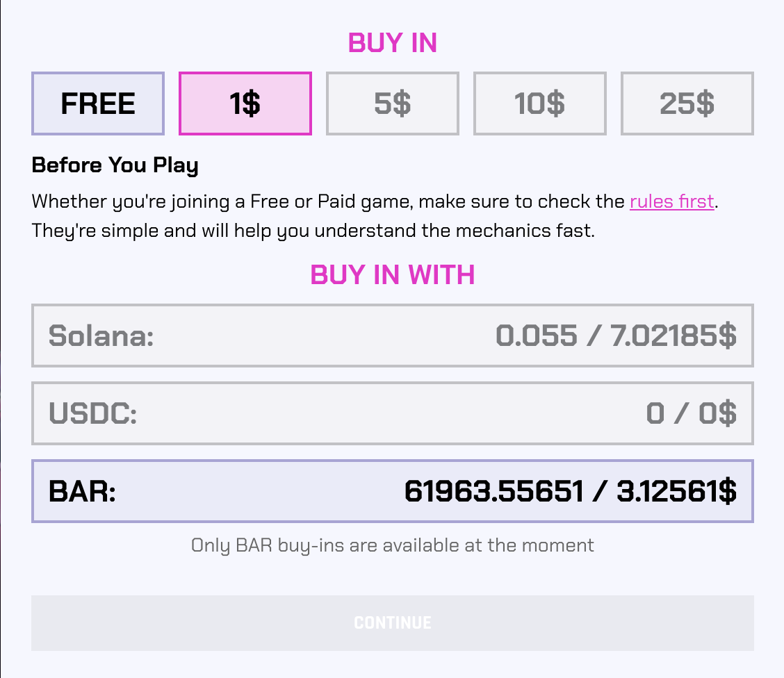The width and height of the screenshot is (784, 678).
Task: Choose the 25$ buy-in amount
Action: [687, 104]
